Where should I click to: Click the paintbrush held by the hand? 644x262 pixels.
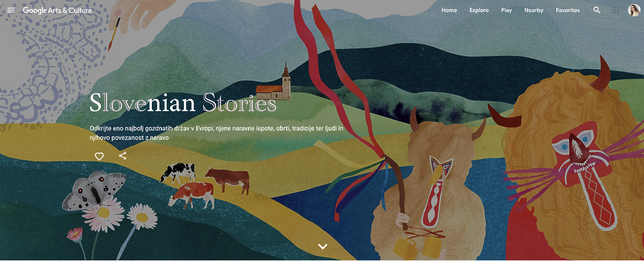(115, 34)
